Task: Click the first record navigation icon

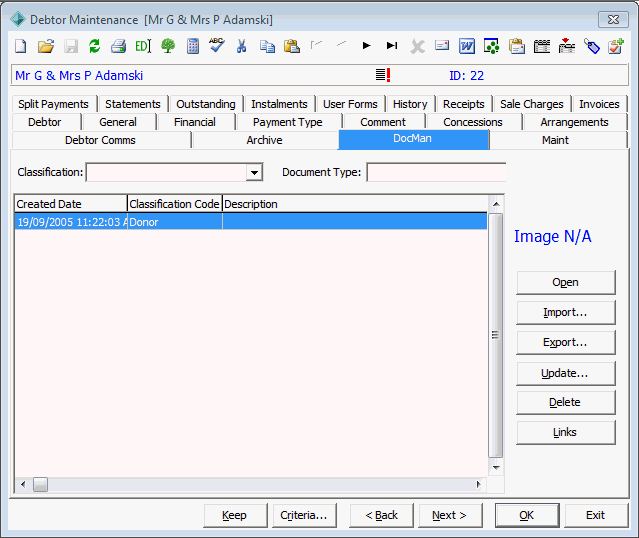Action: tap(316, 44)
